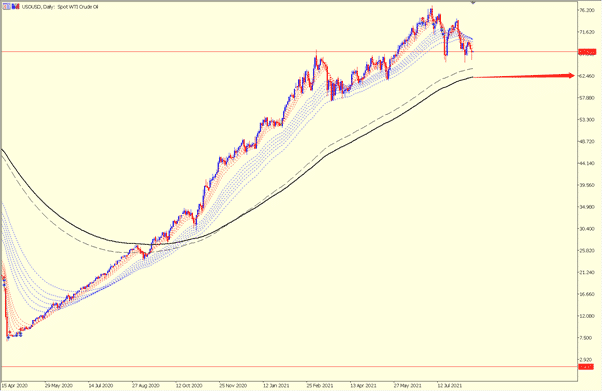The image size is (602, 391).
Task: Click the red current price tag on price scale
Action: [x=587, y=52]
